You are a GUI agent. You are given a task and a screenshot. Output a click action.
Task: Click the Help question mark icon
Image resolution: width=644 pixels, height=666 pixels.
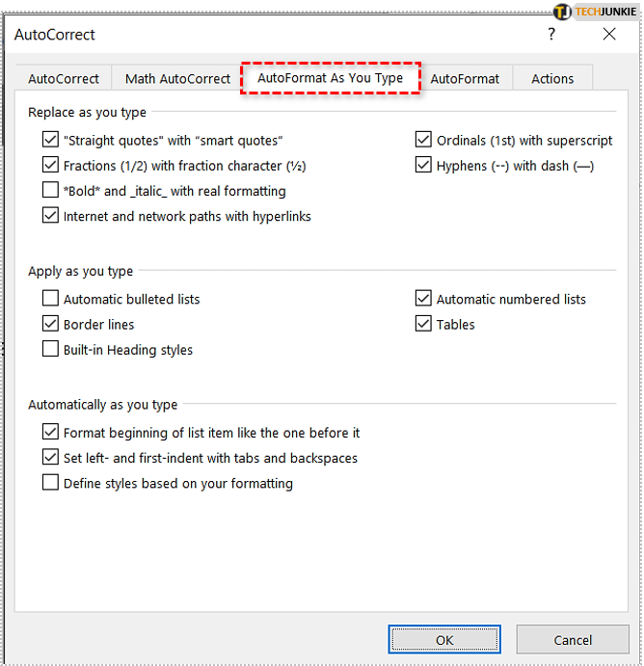coord(551,35)
